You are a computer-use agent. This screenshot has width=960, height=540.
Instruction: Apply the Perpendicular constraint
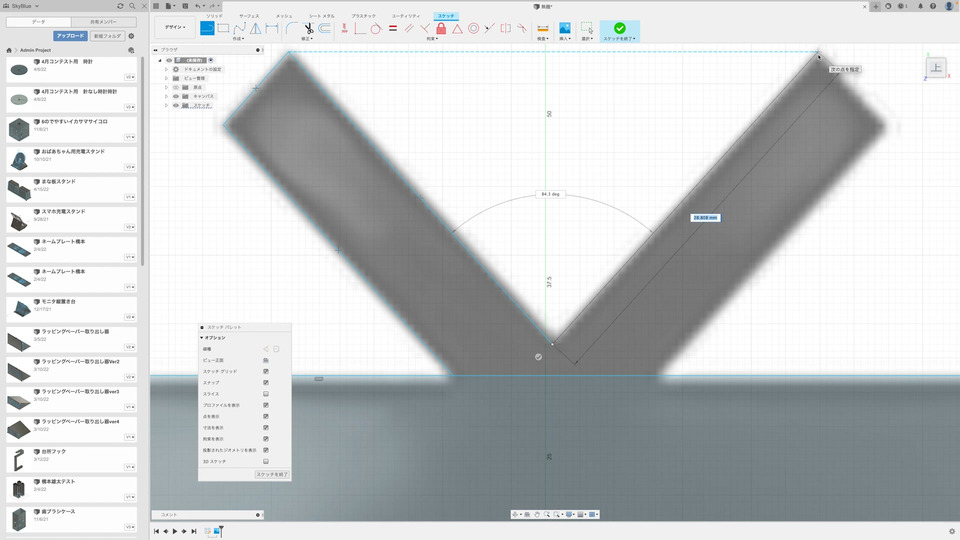pyautogui.click(x=424, y=28)
